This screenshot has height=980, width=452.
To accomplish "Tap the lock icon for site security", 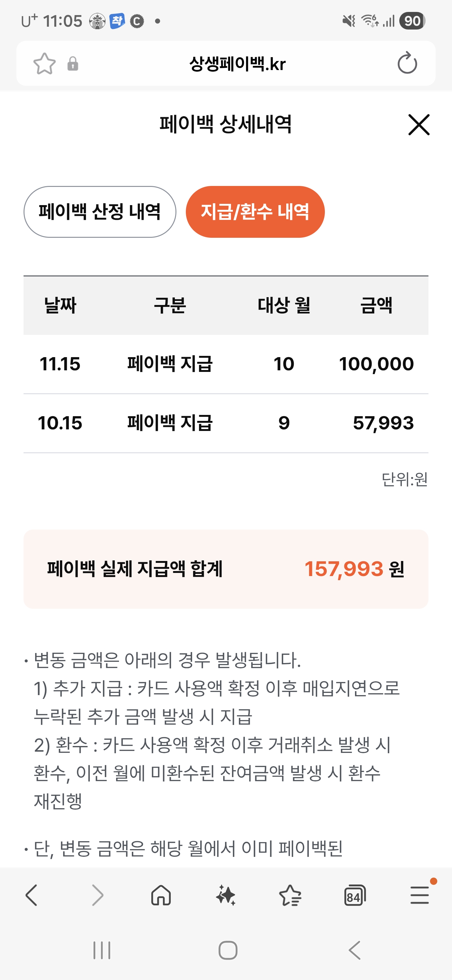I will click(73, 64).
